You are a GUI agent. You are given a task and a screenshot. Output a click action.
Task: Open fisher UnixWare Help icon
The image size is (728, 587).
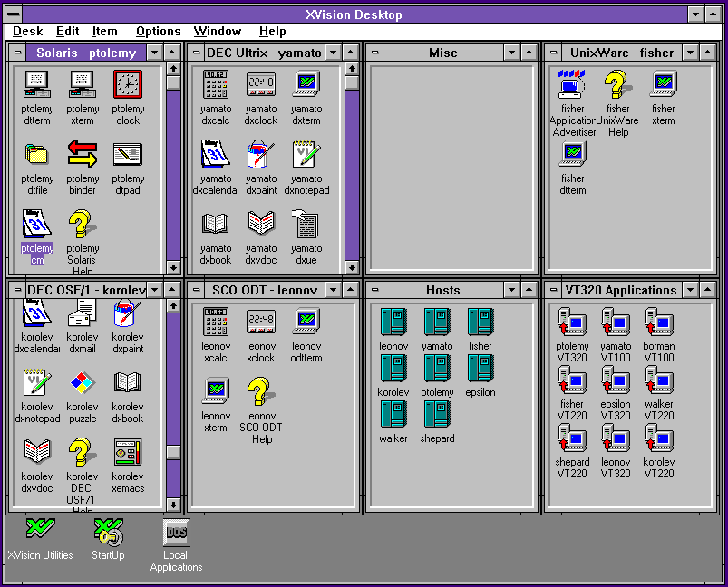(x=617, y=84)
